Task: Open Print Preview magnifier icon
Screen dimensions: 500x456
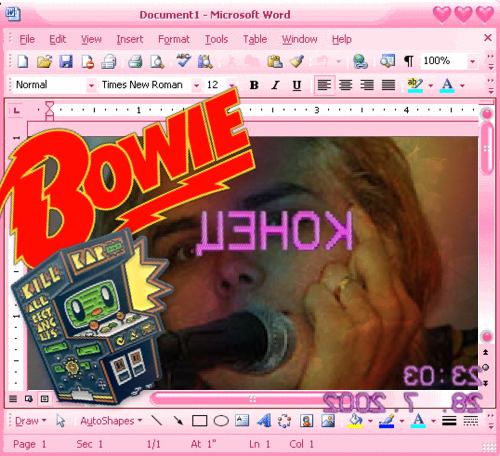Action: click(157, 62)
